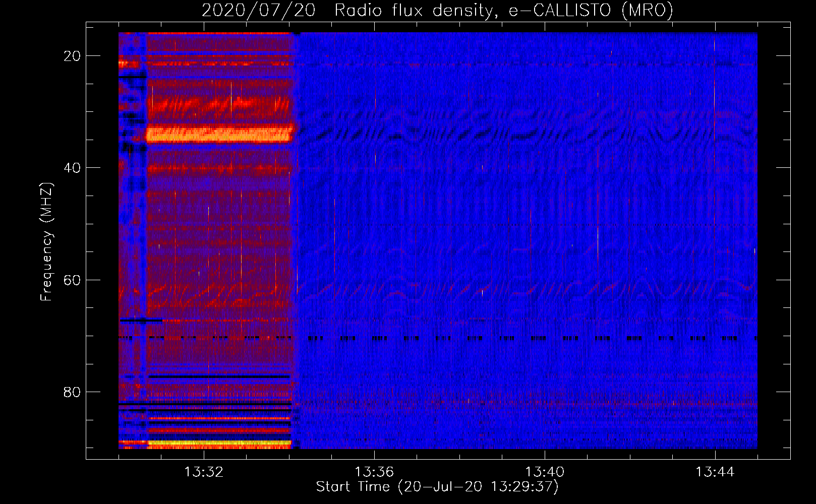Viewport: 816px width, 504px height.
Task: Click the bright yellow band near 89 MHz
Action: tap(219, 444)
